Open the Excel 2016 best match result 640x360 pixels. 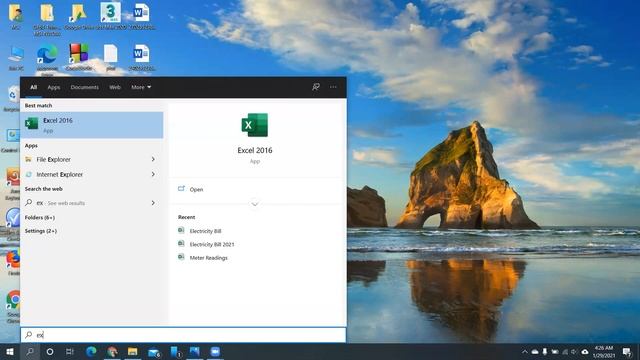pyautogui.click(x=92, y=125)
